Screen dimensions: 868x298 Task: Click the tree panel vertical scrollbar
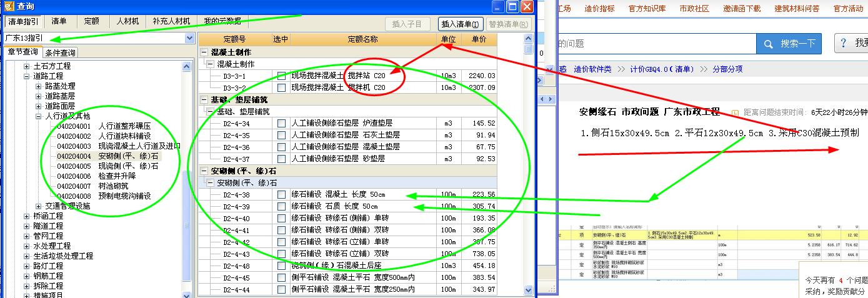pos(187,181)
